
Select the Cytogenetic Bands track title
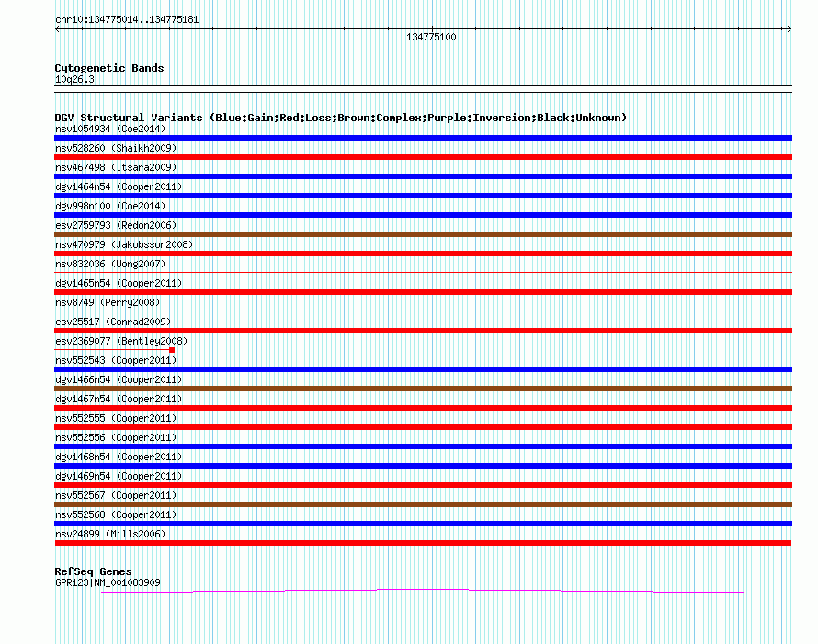tap(109, 68)
